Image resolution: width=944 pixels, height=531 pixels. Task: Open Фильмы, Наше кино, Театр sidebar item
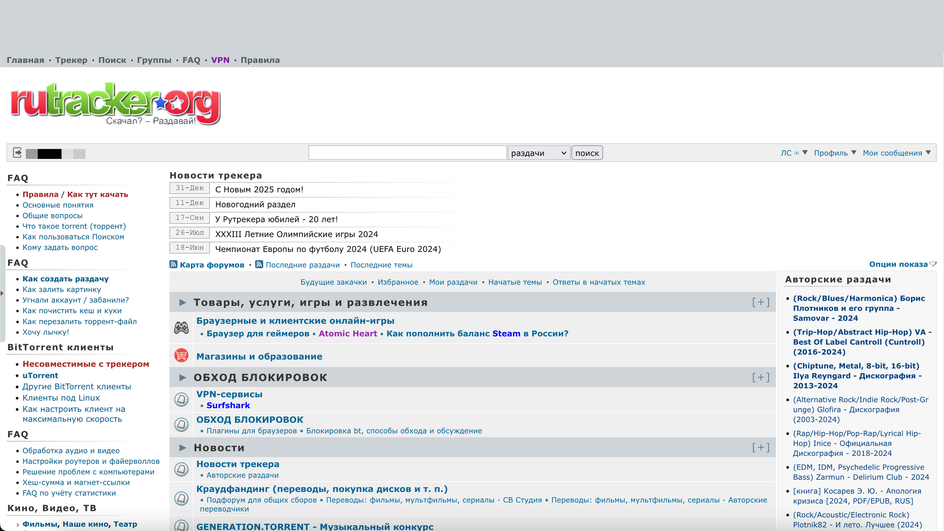click(79, 524)
